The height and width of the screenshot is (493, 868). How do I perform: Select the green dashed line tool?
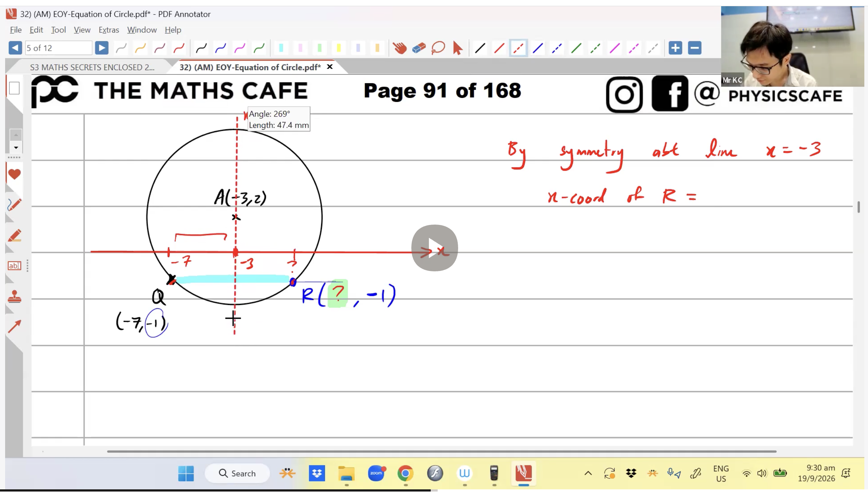(x=595, y=48)
